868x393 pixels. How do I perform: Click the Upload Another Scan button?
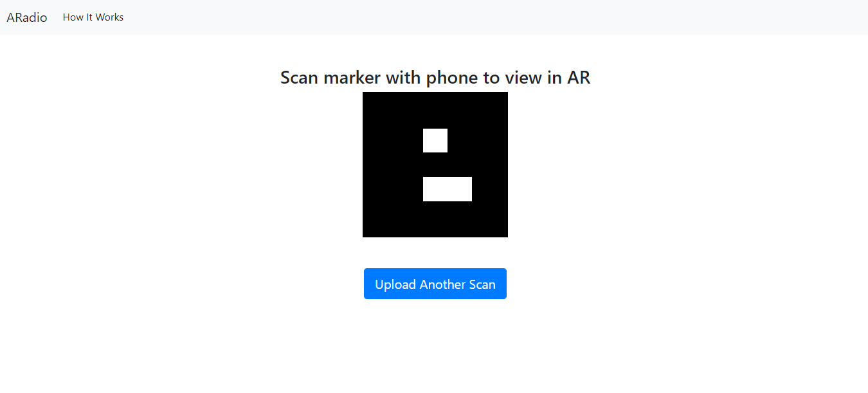coord(435,284)
